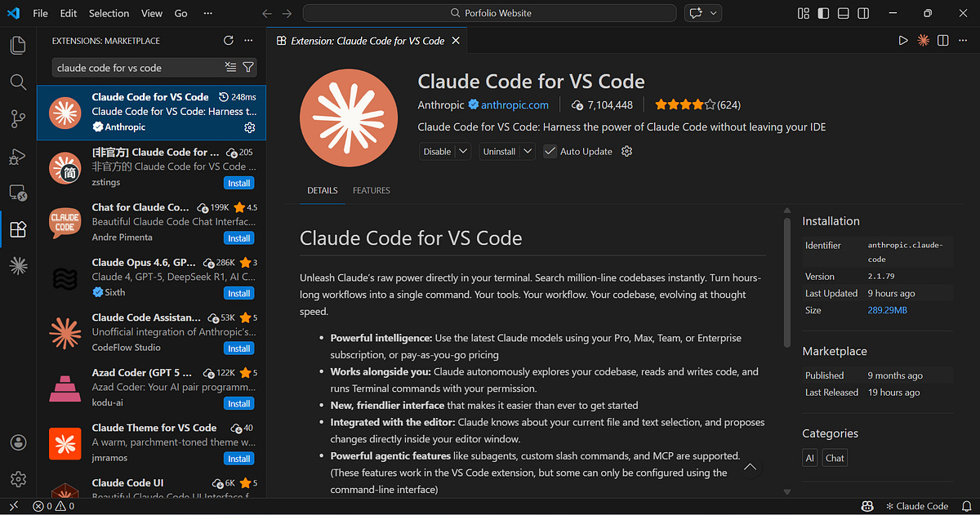Install Claude Theme for VS Code
The width and height of the screenshot is (980, 515).
click(239, 458)
